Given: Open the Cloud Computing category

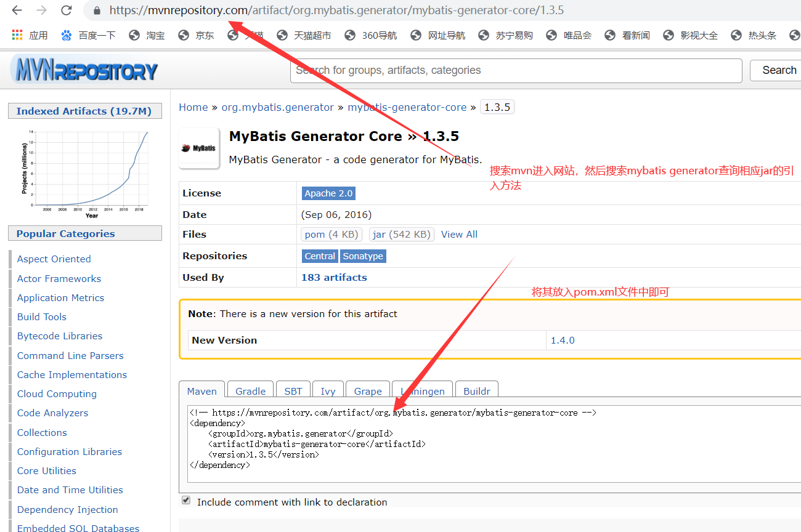Looking at the screenshot, I should click(57, 394).
